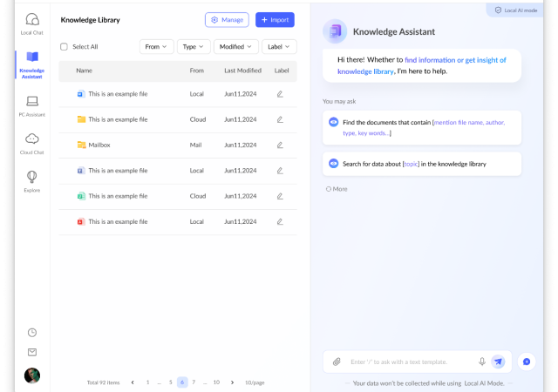558x392 pixels.
Task: Open the 10/page items dropdown
Action: 255,382
